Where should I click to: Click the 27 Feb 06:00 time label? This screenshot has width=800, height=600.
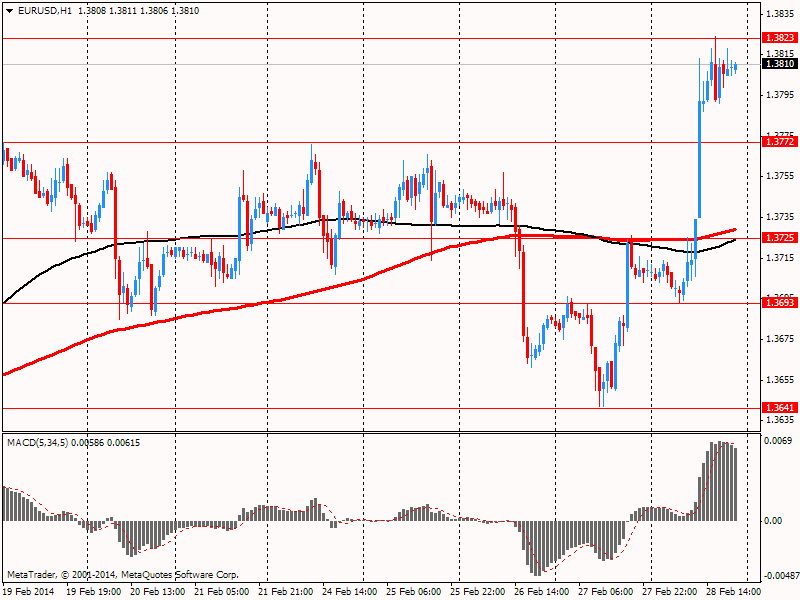point(606,592)
